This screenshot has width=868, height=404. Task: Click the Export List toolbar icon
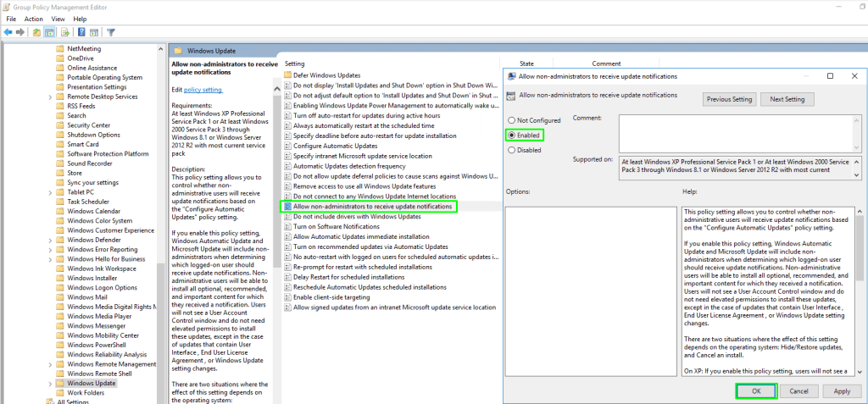66,32
